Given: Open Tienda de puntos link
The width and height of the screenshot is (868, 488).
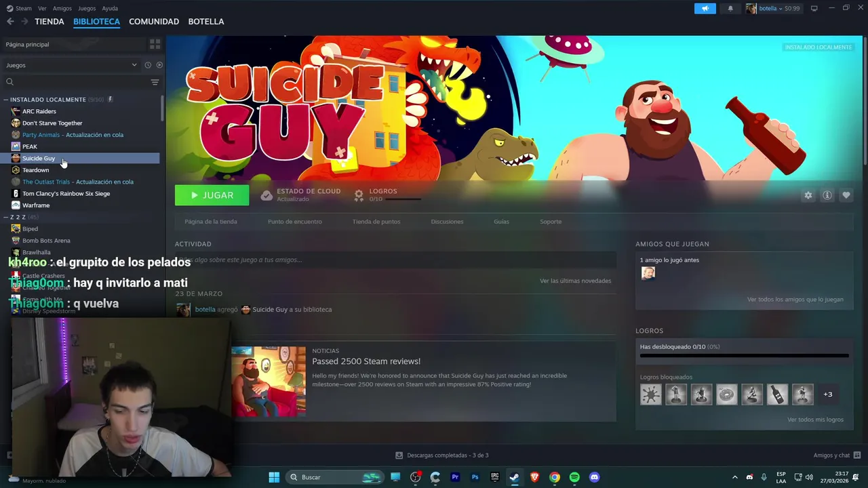Looking at the screenshot, I should (x=376, y=222).
